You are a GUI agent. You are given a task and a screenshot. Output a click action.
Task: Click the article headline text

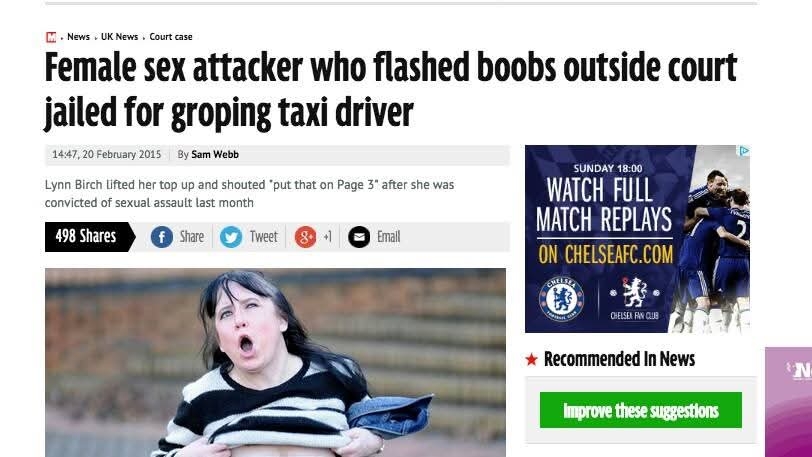(391, 90)
